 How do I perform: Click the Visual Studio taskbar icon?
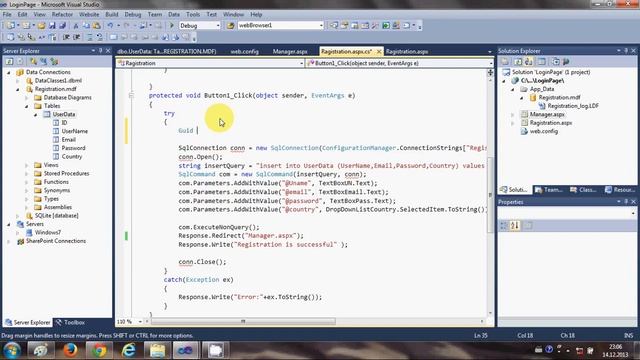(186, 350)
